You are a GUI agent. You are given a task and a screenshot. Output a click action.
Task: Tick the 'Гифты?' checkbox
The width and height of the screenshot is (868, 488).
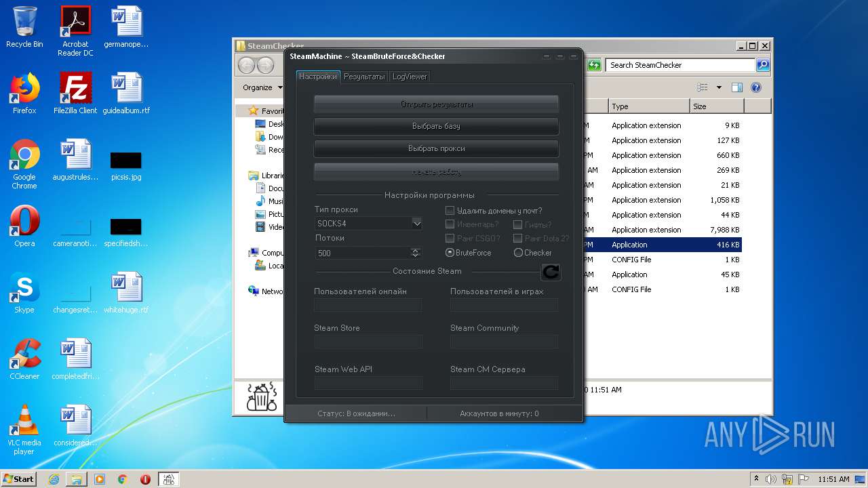[517, 224]
